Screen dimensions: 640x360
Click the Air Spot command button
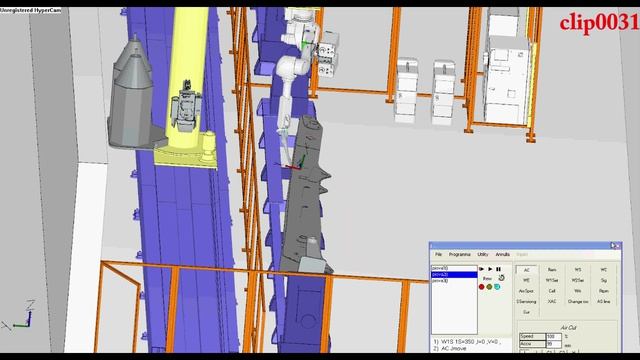(527, 291)
